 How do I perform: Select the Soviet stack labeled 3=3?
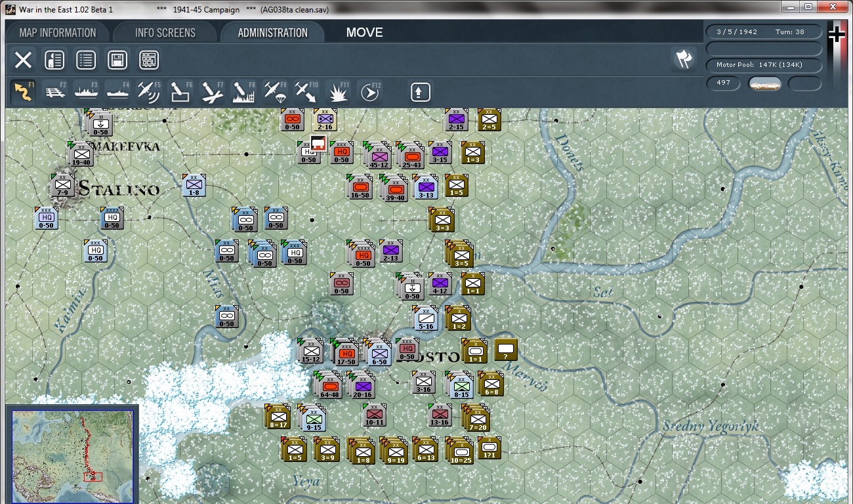coord(442,219)
